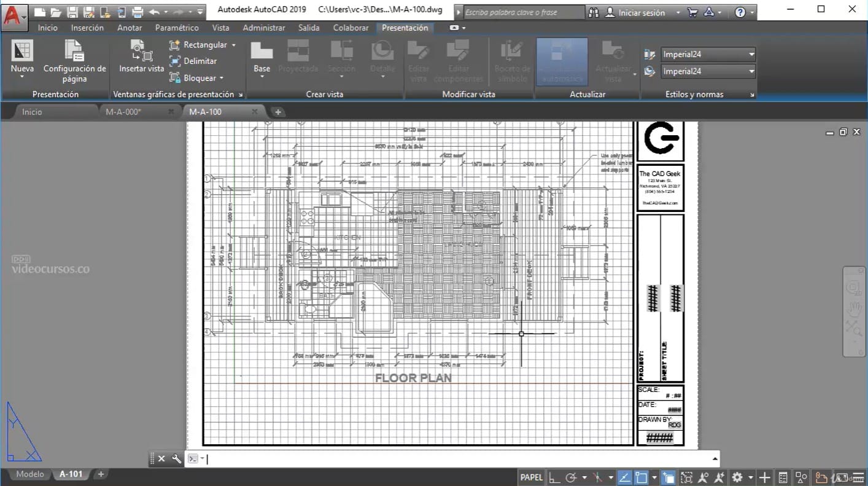This screenshot has width=868, height=486.
Task: Open the upper Imperial24 style dropdown
Action: [751, 54]
